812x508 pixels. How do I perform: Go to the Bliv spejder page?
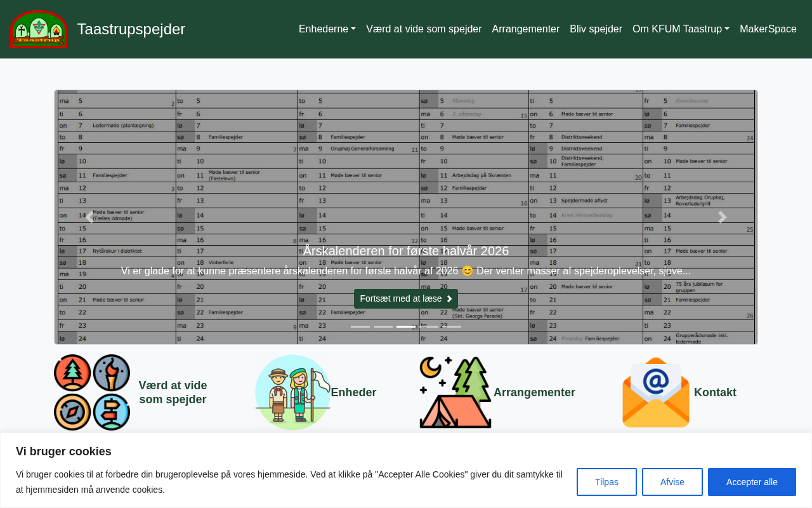tap(596, 29)
